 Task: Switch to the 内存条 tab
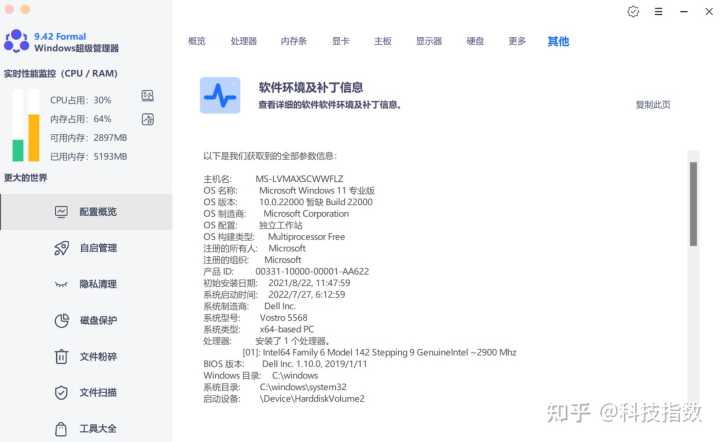coord(294,41)
